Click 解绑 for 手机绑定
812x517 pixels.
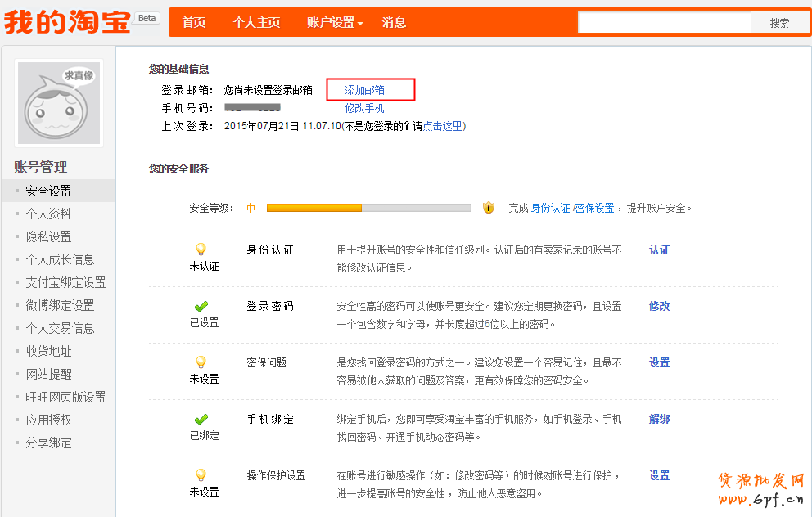pos(659,419)
